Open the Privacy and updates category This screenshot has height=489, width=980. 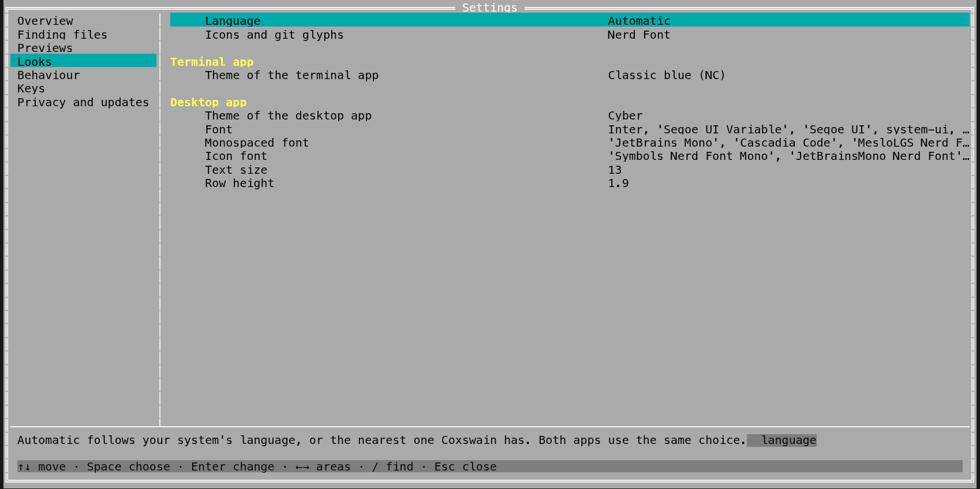click(83, 102)
